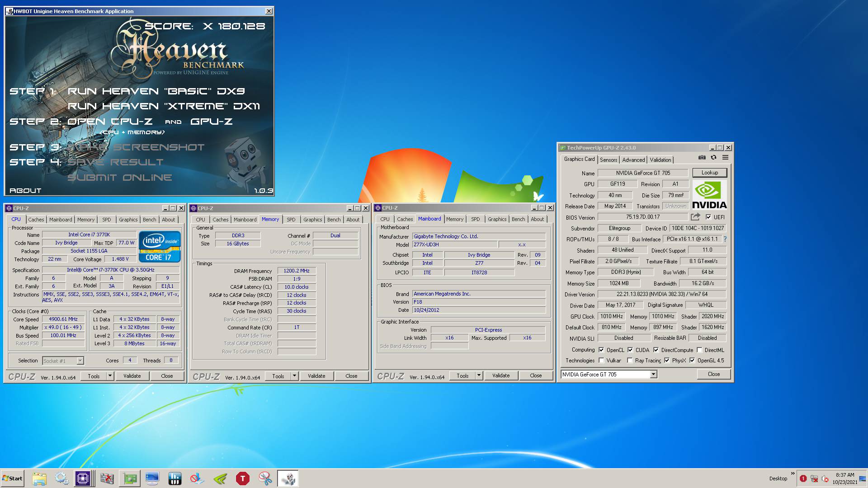Viewport: 868px width, 488px height.
Task: Click the Lookup button in GPU-Z
Action: pyautogui.click(x=709, y=173)
